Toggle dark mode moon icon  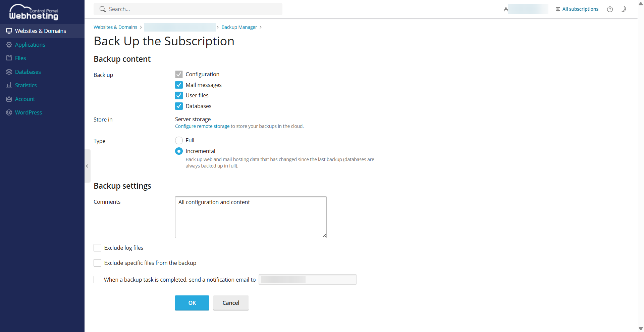(x=623, y=9)
